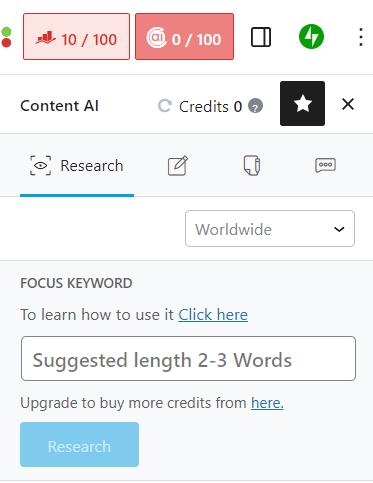Screen dimensions: 373x483
Task: Open the green Jetpack lightning icon
Action: pyautogui.click(x=311, y=37)
